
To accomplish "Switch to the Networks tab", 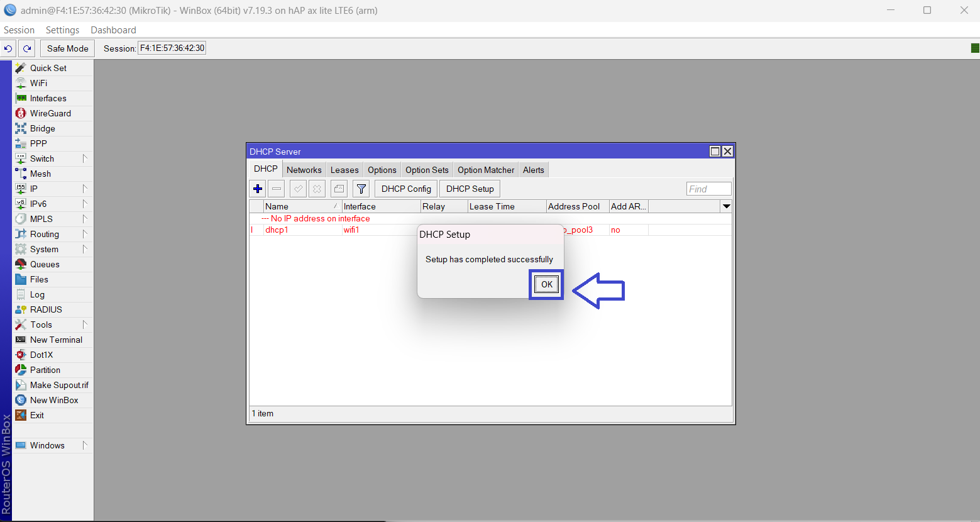I will 304,170.
